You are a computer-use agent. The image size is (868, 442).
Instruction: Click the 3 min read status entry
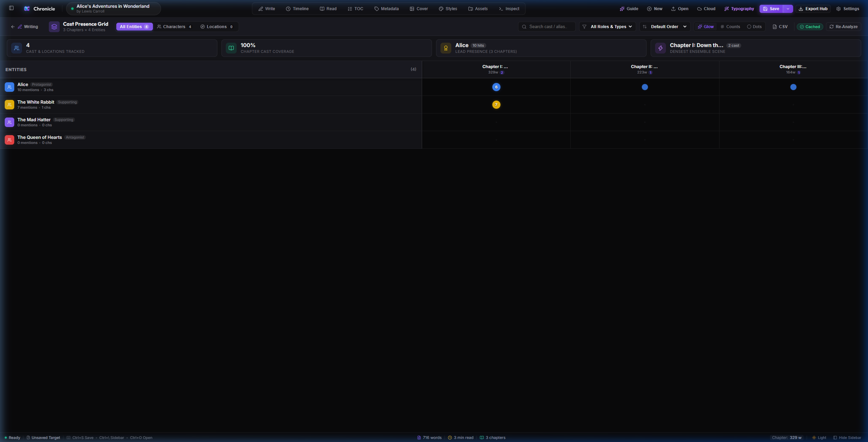coord(461,438)
